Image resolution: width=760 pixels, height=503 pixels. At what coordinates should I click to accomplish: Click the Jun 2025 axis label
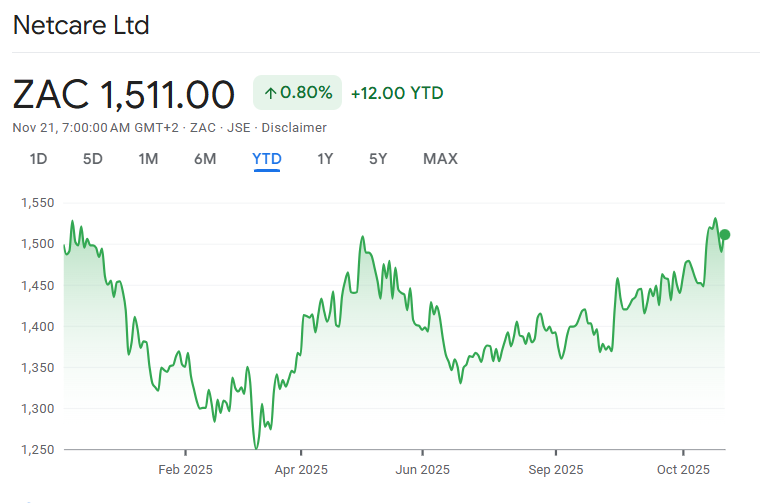pos(422,469)
